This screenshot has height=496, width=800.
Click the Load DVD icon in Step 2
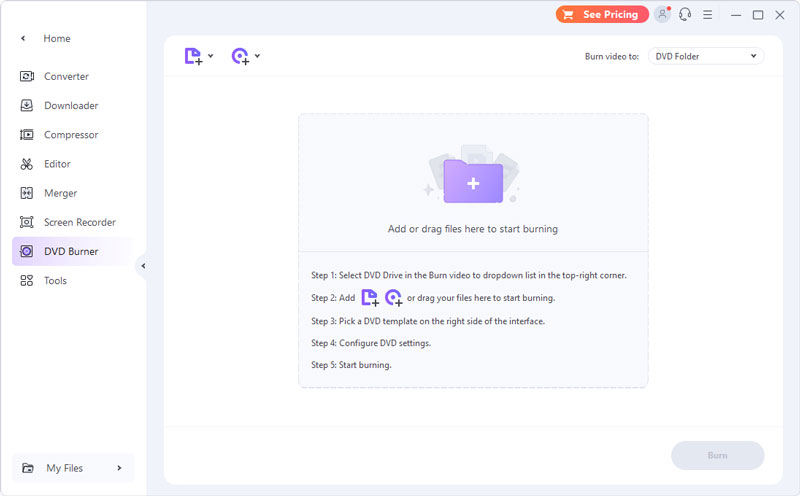tap(393, 297)
